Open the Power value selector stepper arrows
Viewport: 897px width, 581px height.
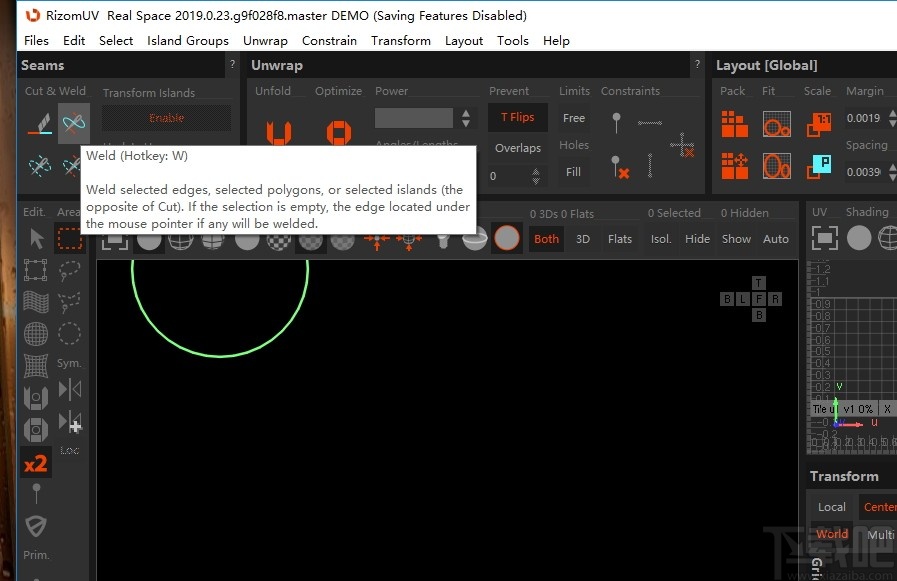[465, 117]
